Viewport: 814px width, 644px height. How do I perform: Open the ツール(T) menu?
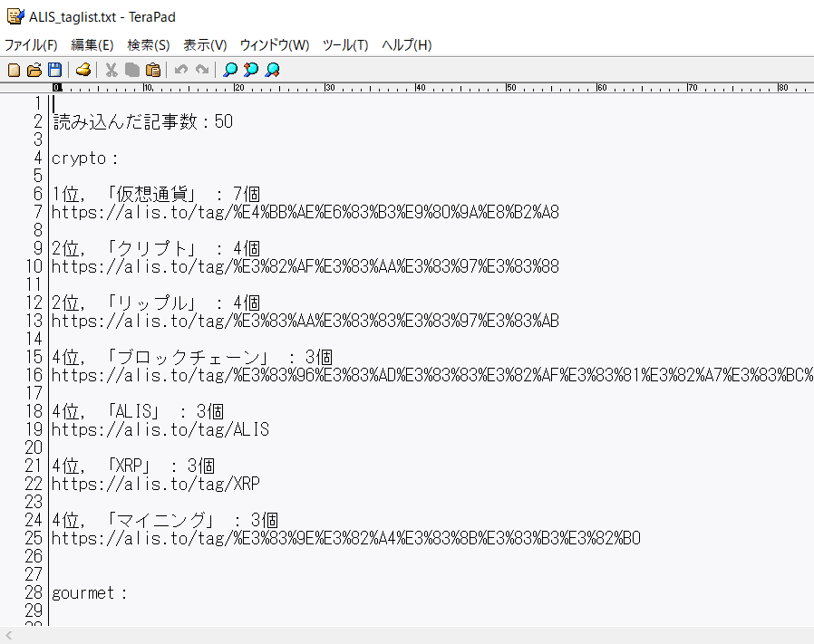point(345,45)
